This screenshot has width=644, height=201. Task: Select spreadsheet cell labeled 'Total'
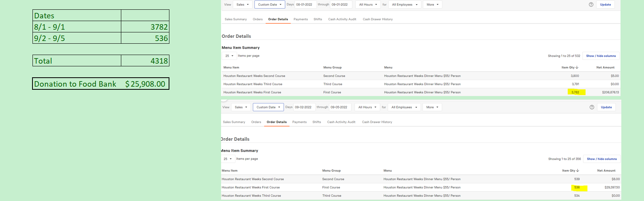click(x=77, y=60)
